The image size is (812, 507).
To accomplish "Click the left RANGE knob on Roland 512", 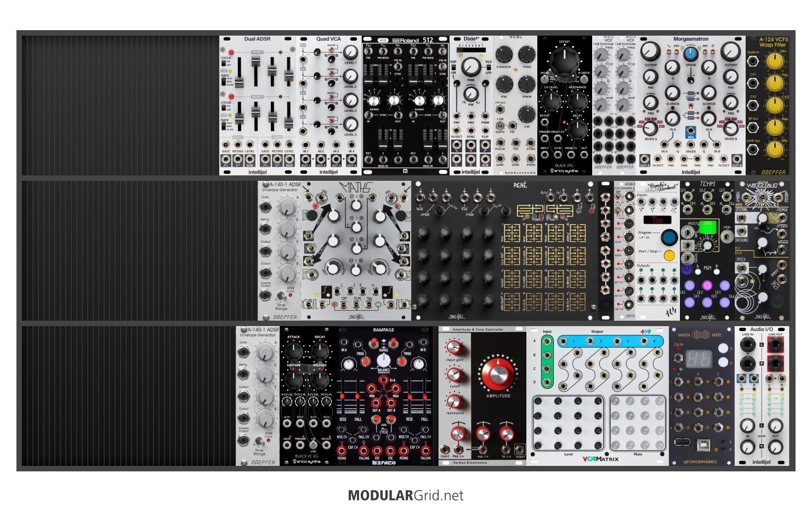I will [x=374, y=101].
